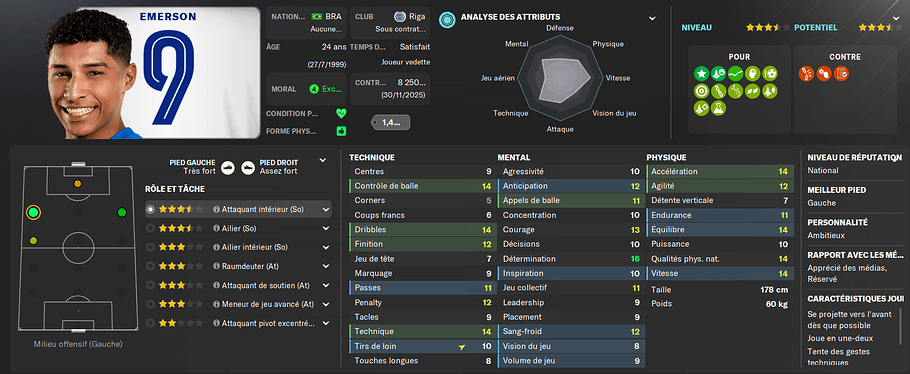Click the flask icon under POUR
Image resolution: width=910 pixels, height=374 pixels.
click(718, 108)
